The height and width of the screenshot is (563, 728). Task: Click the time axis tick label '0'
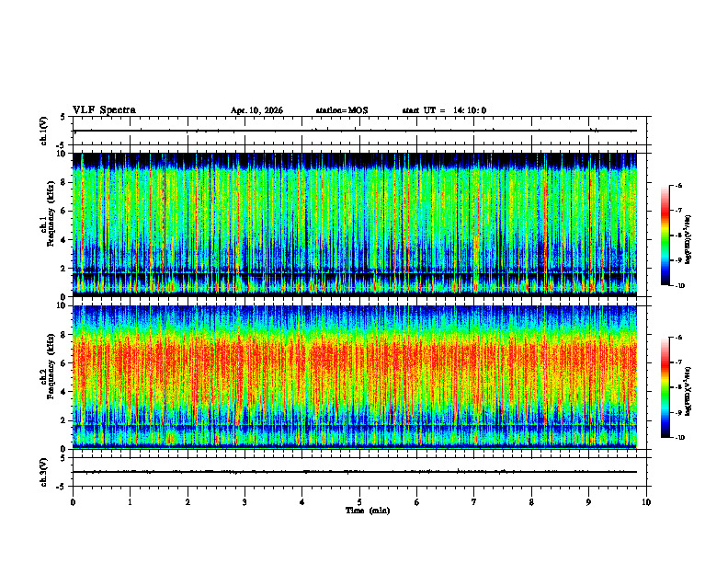click(73, 502)
